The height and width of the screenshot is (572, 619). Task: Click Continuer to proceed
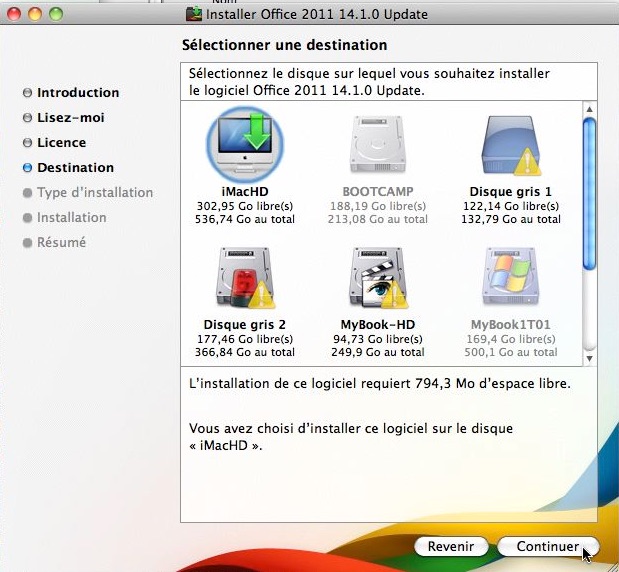pyautogui.click(x=548, y=546)
